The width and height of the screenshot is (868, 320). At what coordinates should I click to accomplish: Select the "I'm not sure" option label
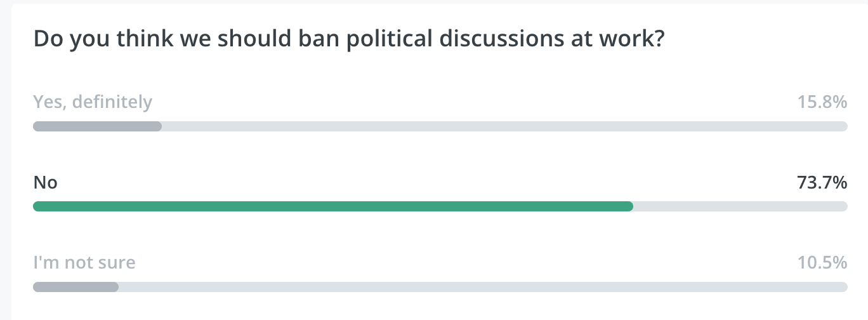(84, 262)
